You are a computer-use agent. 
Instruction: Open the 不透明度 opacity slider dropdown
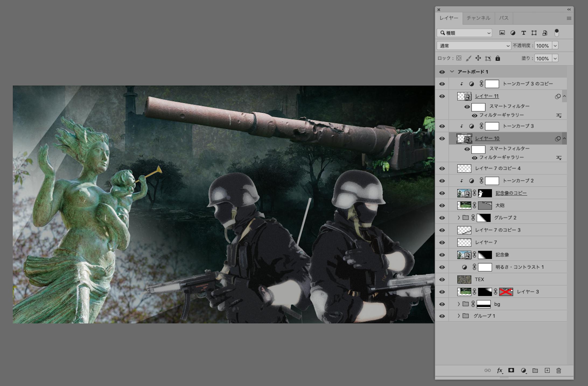pos(555,46)
